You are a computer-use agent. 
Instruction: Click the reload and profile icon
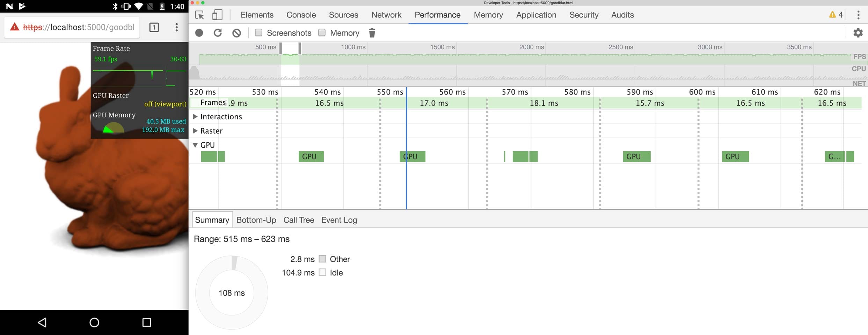(218, 33)
